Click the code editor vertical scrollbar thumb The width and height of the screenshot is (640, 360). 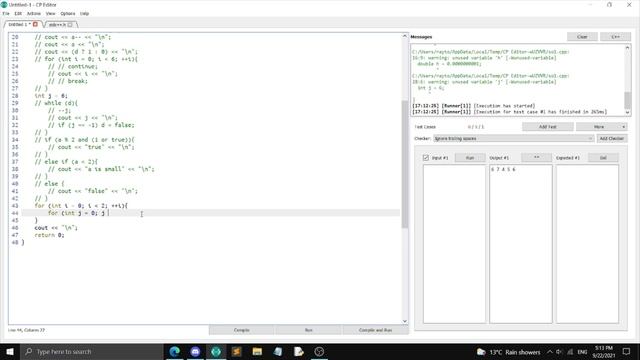coord(404,163)
